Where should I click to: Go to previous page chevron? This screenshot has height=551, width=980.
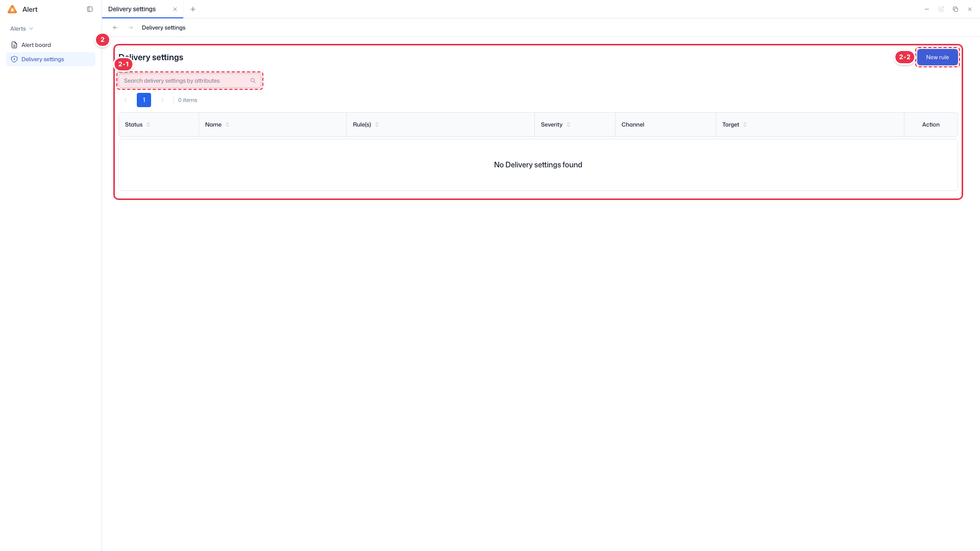126,100
